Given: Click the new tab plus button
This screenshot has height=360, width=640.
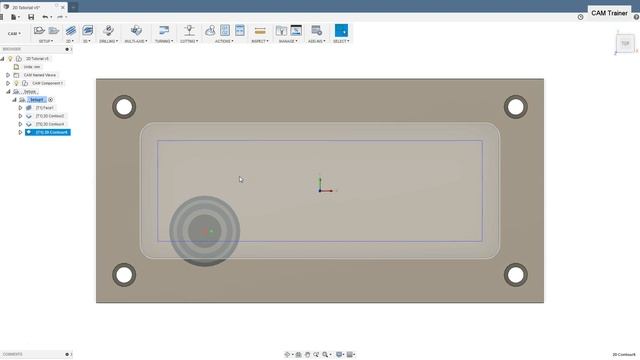Looking at the screenshot, I should (73, 7).
